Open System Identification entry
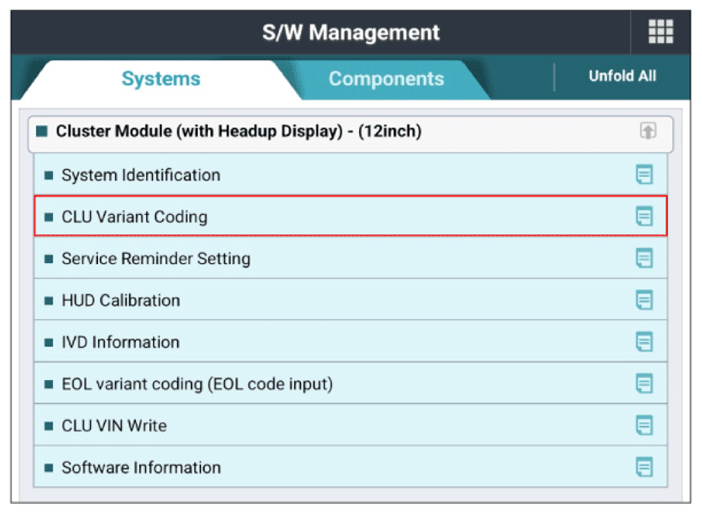Viewport: 702px width, 514px height. [351, 175]
